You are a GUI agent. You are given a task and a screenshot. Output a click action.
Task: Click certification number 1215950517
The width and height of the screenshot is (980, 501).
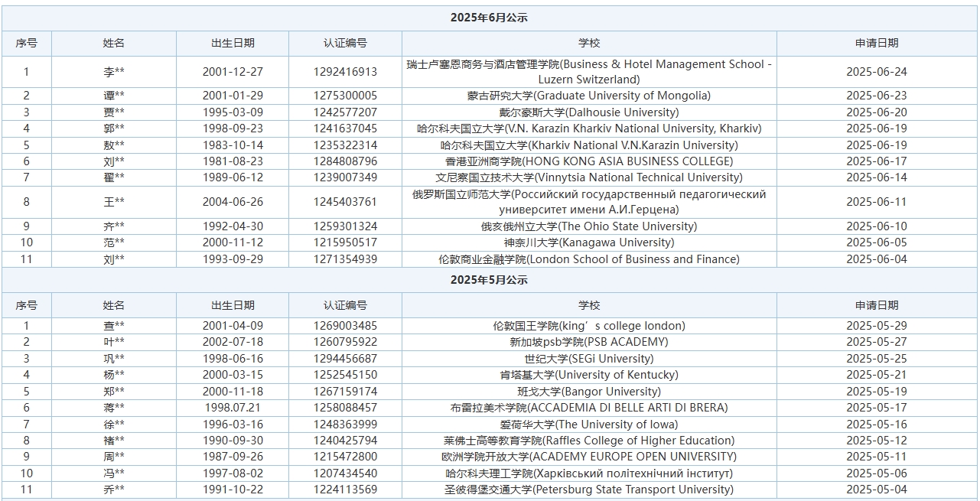[345, 242]
